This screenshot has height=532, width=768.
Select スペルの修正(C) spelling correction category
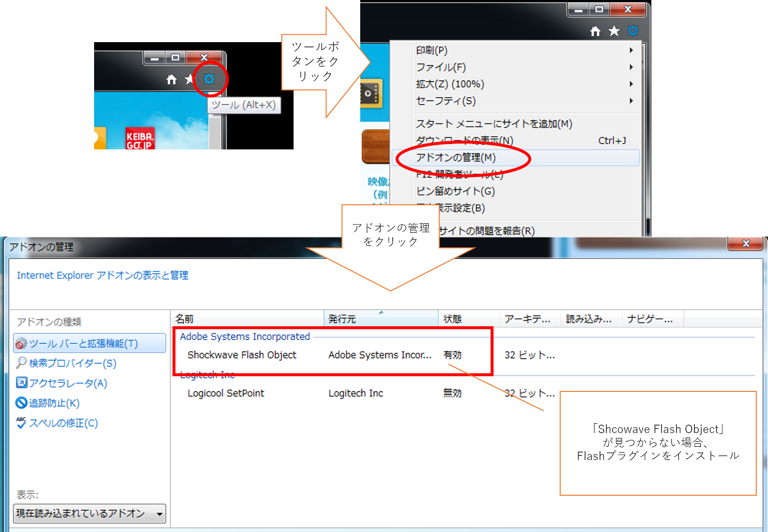click(x=63, y=423)
